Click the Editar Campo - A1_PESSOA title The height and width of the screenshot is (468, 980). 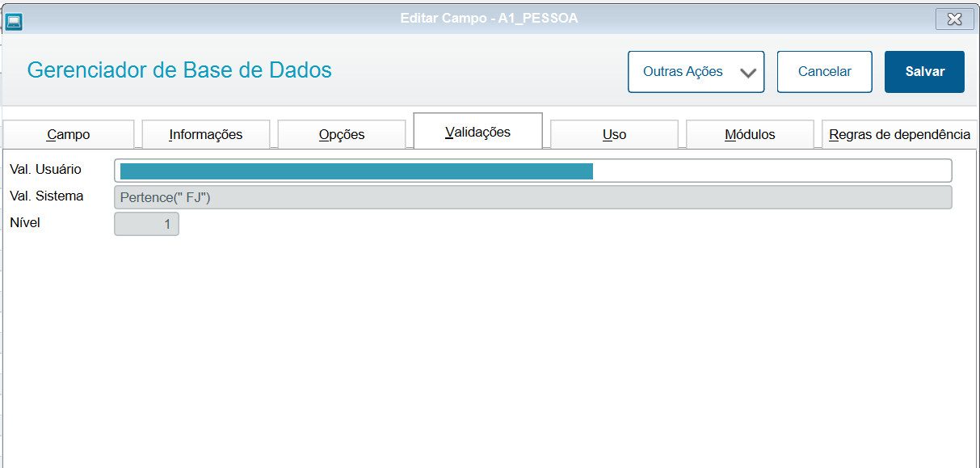click(x=490, y=18)
